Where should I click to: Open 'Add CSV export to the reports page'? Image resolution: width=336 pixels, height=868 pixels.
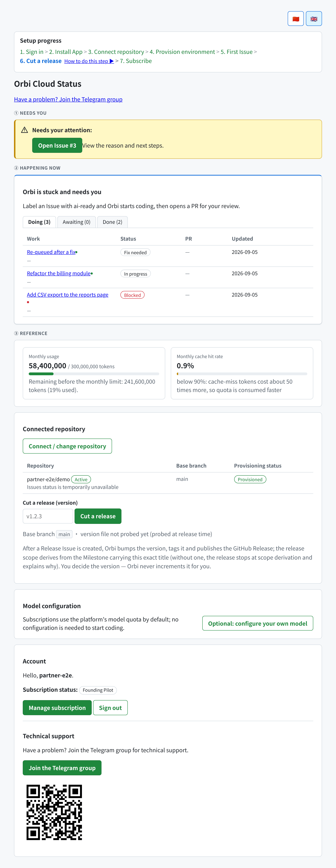click(x=68, y=295)
